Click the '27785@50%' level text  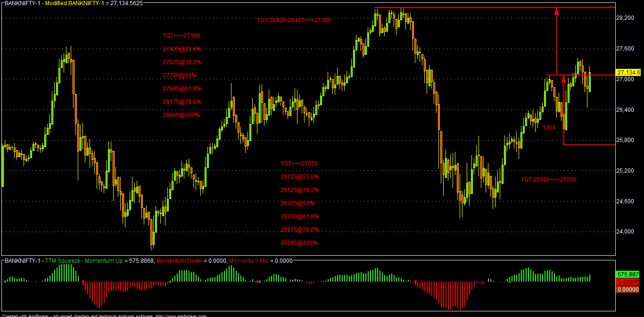pyautogui.click(x=180, y=75)
